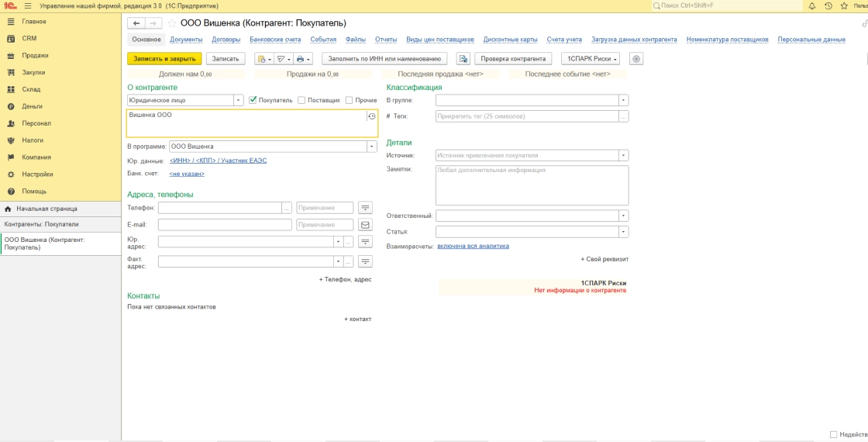This screenshot has height=442, width=868.
Task: Expand the В программе name dropdown
Action: [372, 147]
